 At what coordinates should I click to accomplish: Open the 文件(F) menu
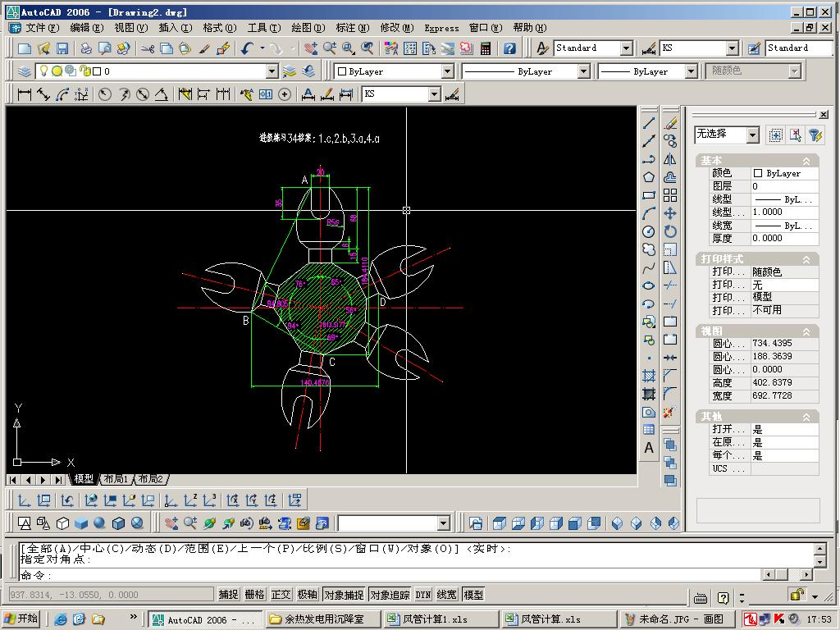(x=42, y=28)
